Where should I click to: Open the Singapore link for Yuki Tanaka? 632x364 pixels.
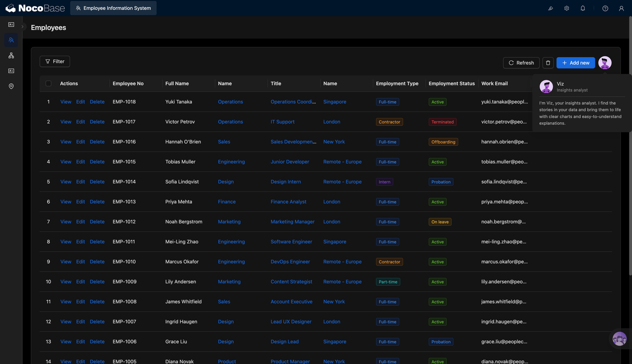pos(335,102)
